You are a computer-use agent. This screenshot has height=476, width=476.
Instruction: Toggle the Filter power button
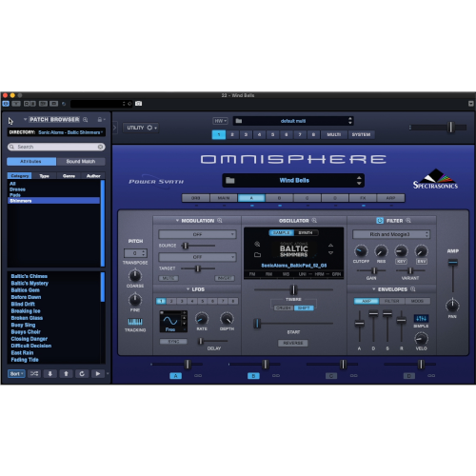380,221
